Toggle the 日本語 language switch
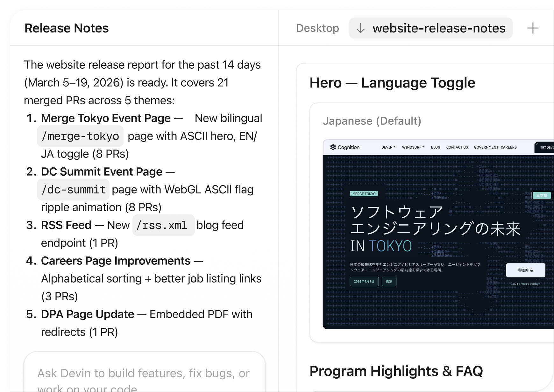 541,195
